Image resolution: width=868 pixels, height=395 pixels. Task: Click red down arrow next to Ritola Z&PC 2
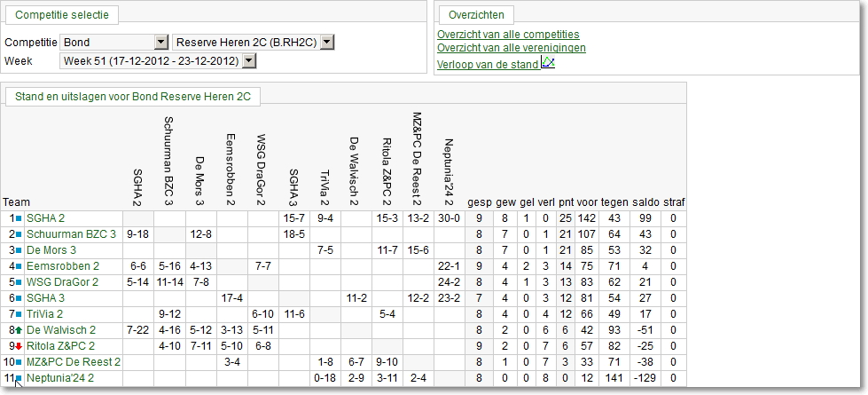pyautogui.click(x=19, y=346)
